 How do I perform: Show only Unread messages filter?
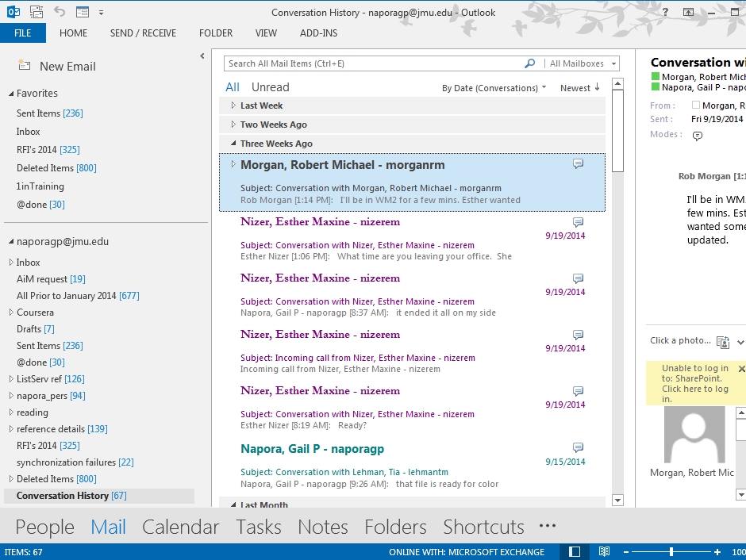coord(271,87)
